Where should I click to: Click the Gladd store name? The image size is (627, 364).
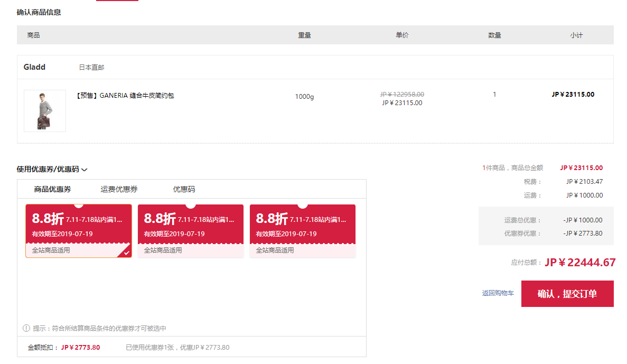(34, 67)
